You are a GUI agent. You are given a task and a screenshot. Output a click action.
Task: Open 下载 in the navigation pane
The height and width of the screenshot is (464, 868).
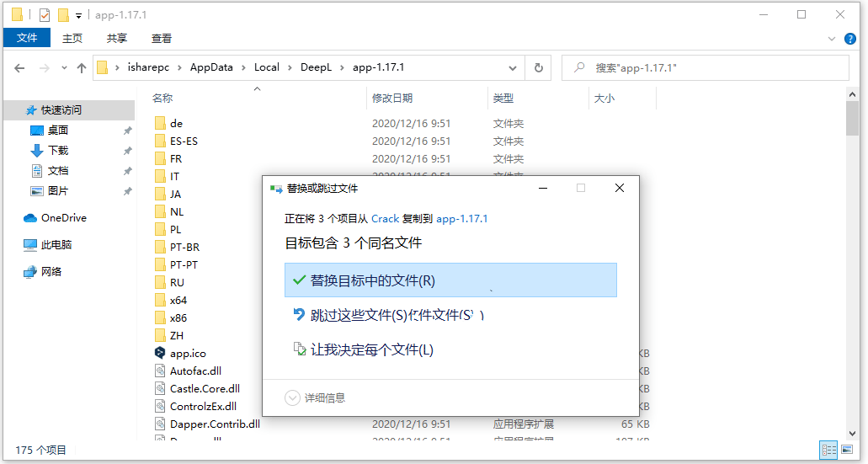pos(57,150)
